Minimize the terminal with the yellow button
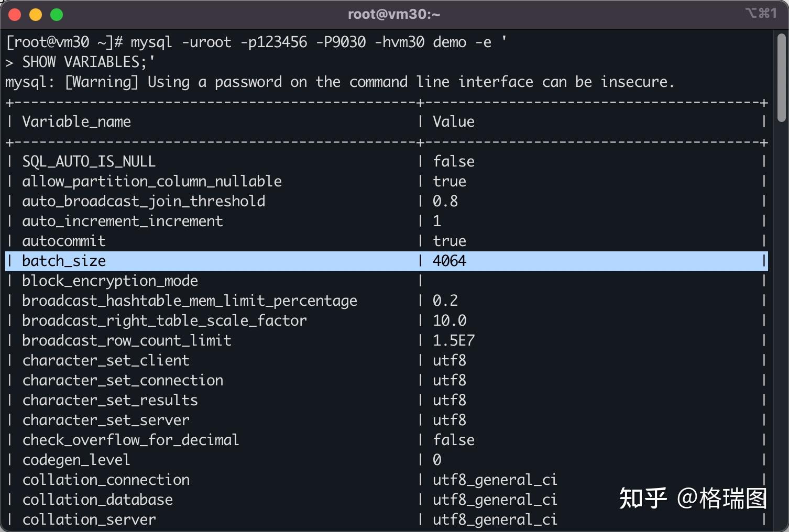 tap(36, 15)
